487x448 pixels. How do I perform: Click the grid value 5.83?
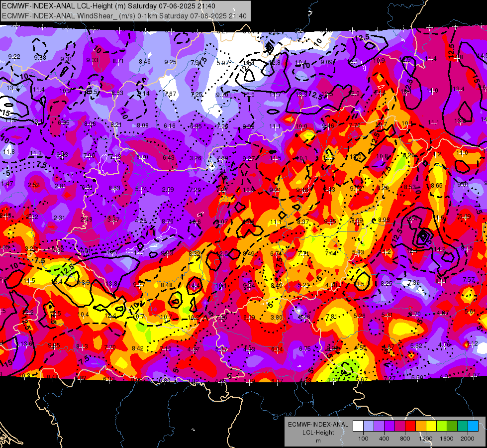pos(358,252)
